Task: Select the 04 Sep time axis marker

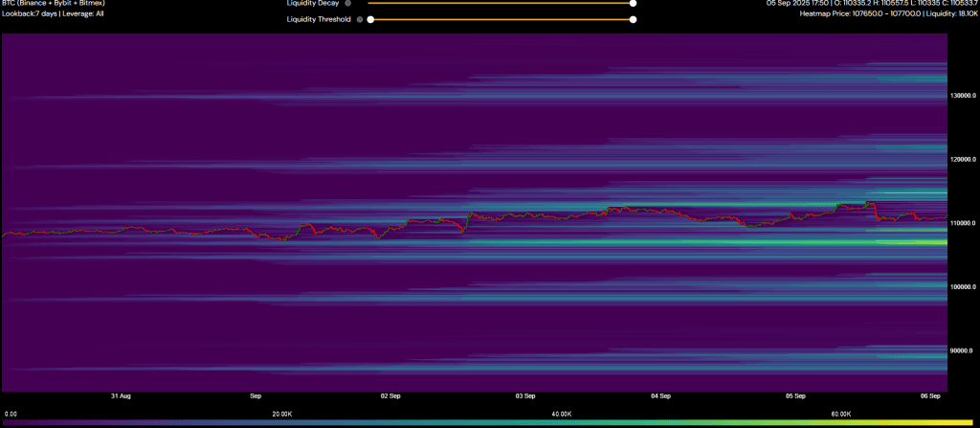Action: coord(660,394)
